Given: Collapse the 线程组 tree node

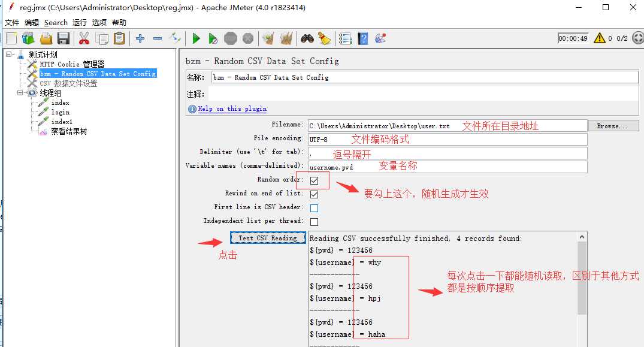Looking at the screenshot, I should tap(20, 93).
